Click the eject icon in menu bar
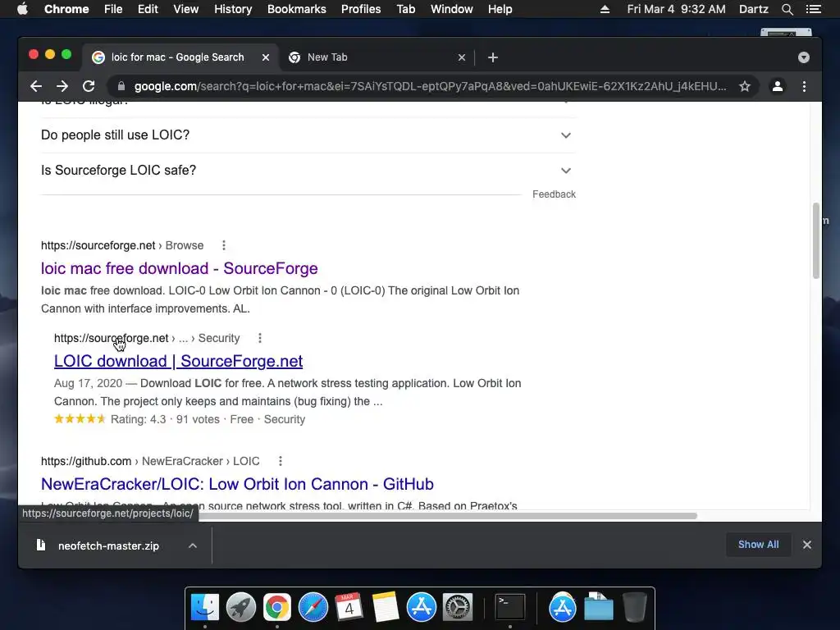 tap(605, 9)
